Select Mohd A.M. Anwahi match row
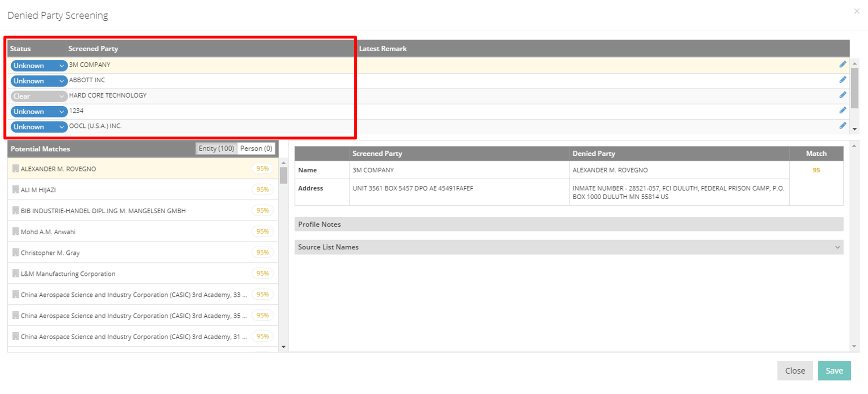 (x=48, y=232)
